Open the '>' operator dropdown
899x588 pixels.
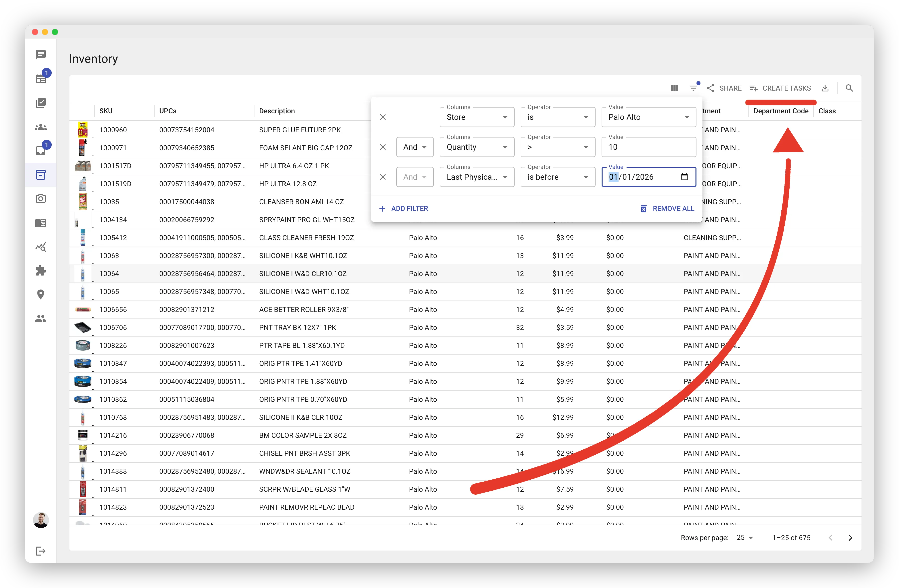pyautogui.click(x=558, y=147)
